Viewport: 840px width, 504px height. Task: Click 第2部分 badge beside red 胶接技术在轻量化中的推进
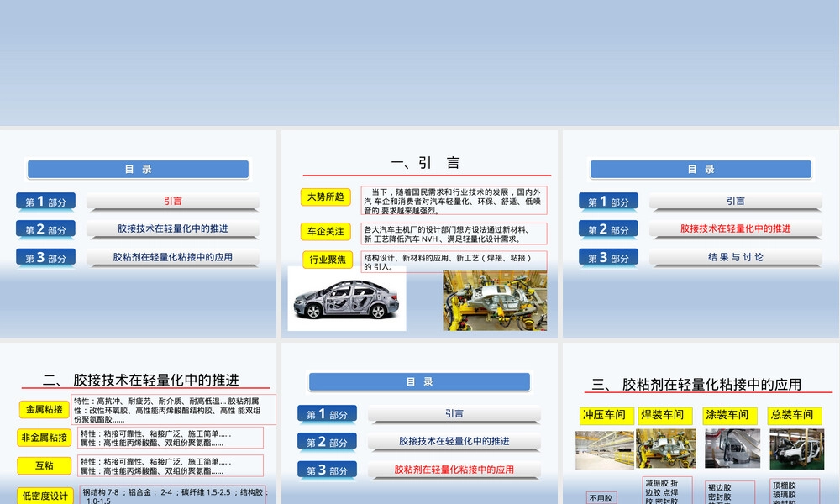tap(608, 229)
